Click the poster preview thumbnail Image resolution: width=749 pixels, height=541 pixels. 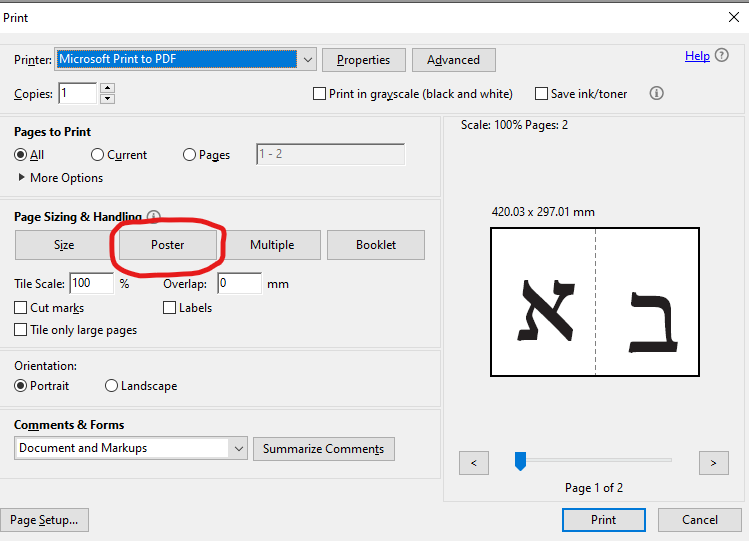pos(595,302)
